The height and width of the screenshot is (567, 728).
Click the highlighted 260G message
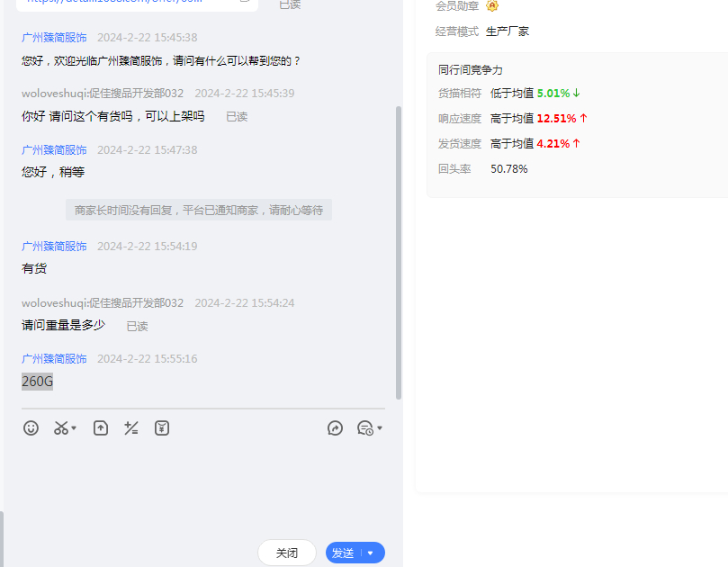(x=38, y=382)
